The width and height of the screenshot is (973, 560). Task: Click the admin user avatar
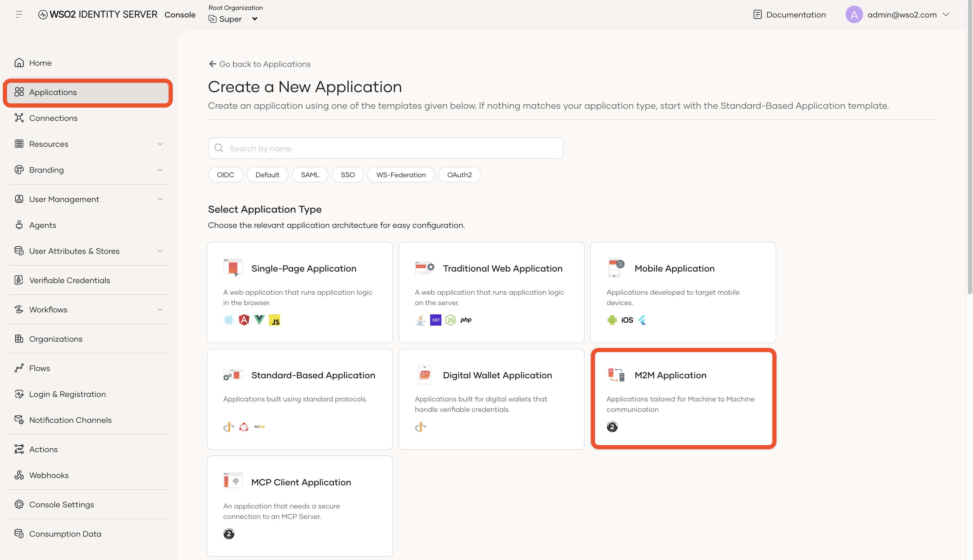coord(854,15)
